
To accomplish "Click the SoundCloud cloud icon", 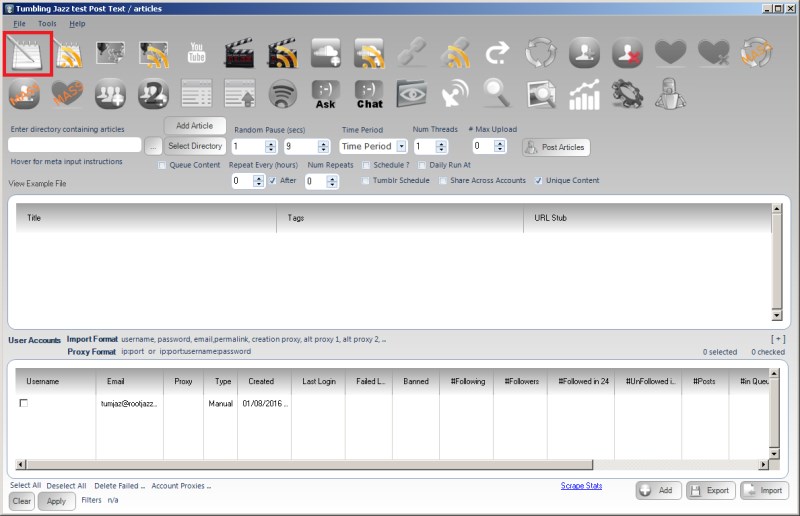I will 326,53.
